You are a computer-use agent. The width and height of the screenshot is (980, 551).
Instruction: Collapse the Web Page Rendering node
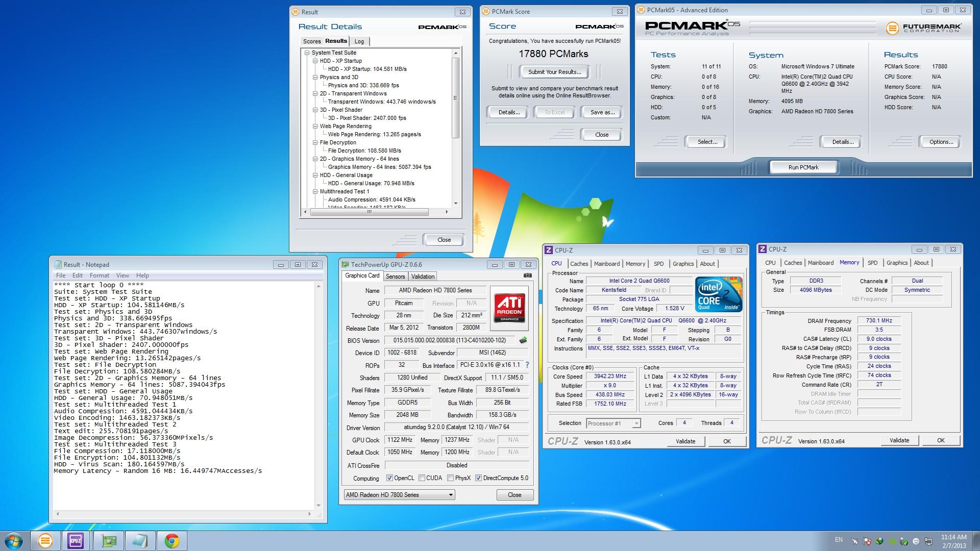315,126
